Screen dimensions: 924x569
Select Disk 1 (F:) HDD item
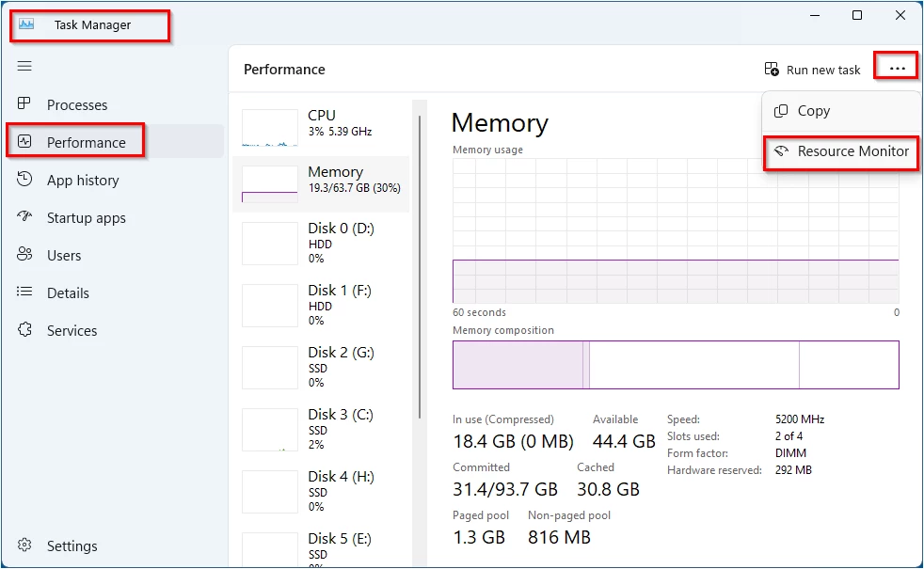click(321, 305)
